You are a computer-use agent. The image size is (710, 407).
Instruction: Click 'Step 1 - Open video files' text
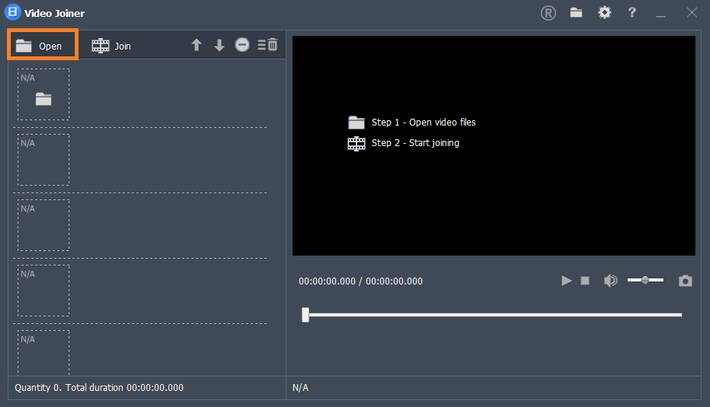[423, 122]
